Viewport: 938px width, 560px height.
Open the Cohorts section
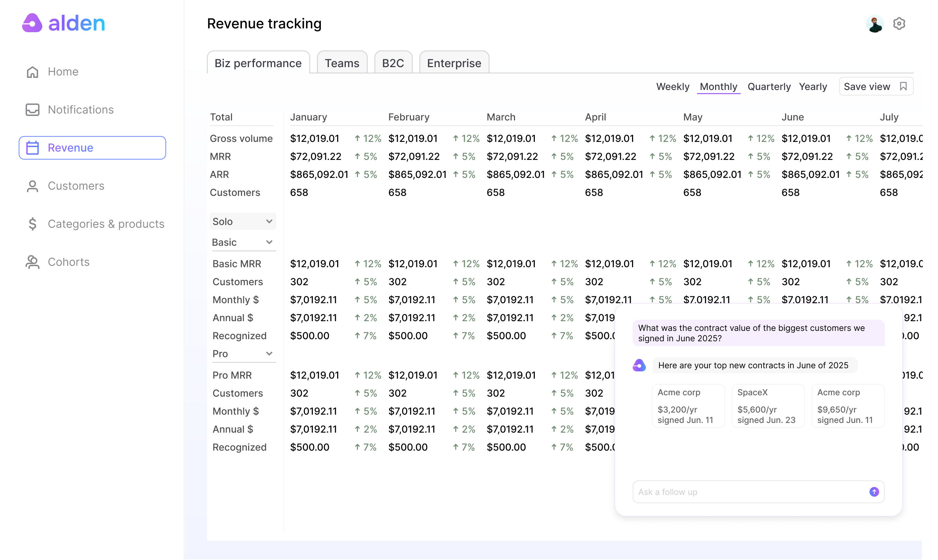coord(68,262)
